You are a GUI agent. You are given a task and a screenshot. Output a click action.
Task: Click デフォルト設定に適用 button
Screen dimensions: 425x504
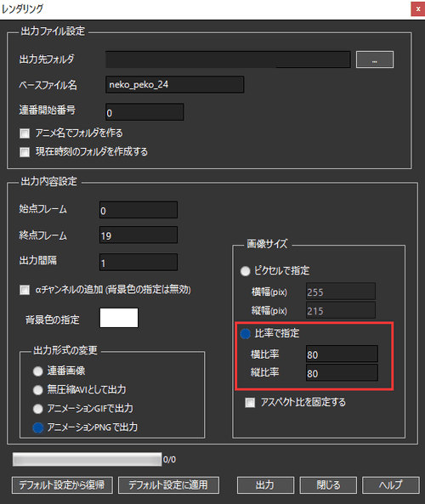click(x=168, y=485)
